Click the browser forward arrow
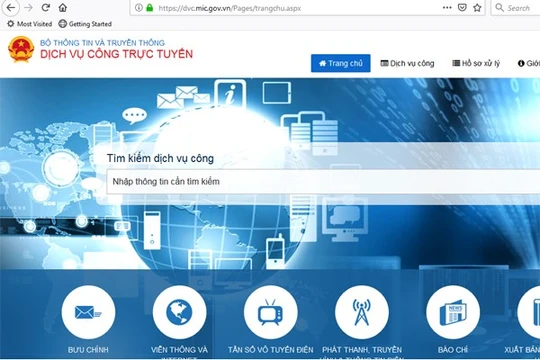Viewport: 540px width, 360px height. coord(29,8)
